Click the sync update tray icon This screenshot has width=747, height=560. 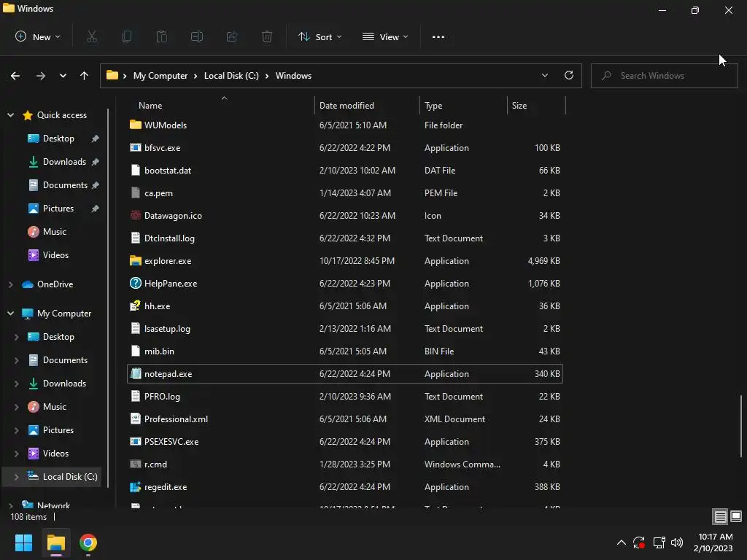click(639, 542)
